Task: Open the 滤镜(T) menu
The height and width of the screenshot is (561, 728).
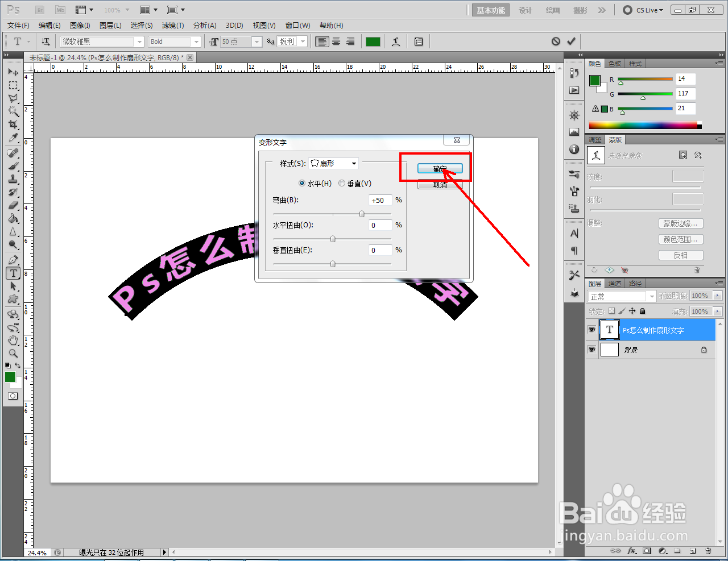Action: tap(173, 26)
